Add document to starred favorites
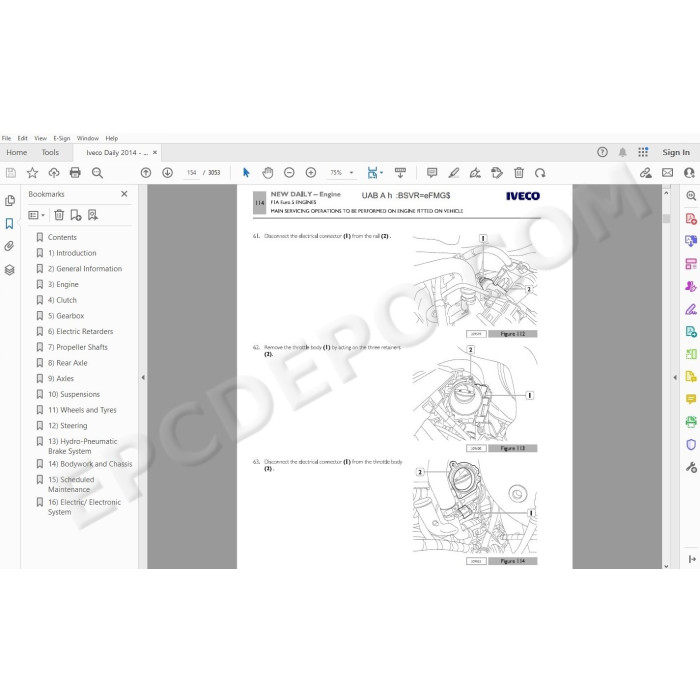 coord(32,173)
